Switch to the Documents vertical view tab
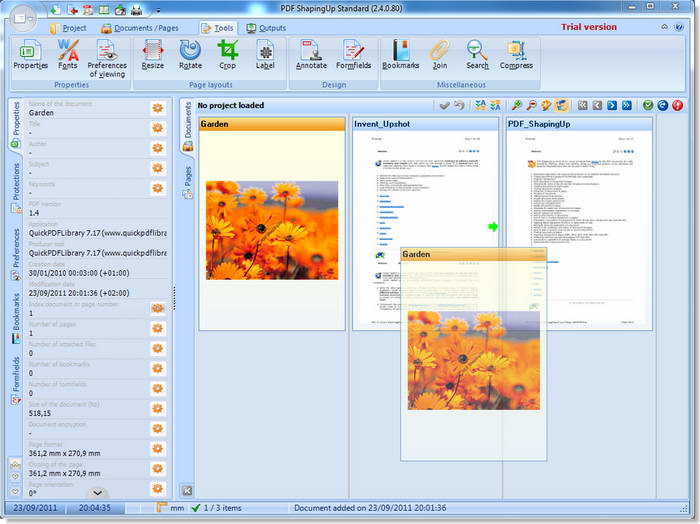 [x=188, y=126]
